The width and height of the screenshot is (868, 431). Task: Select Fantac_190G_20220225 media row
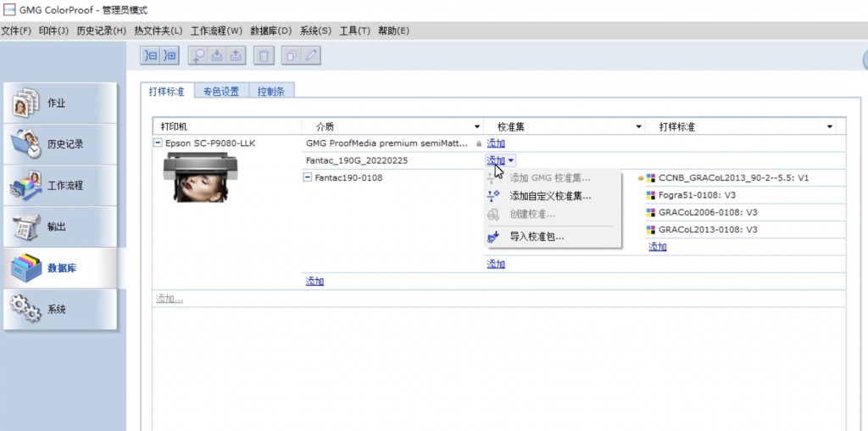pos(357,160)
